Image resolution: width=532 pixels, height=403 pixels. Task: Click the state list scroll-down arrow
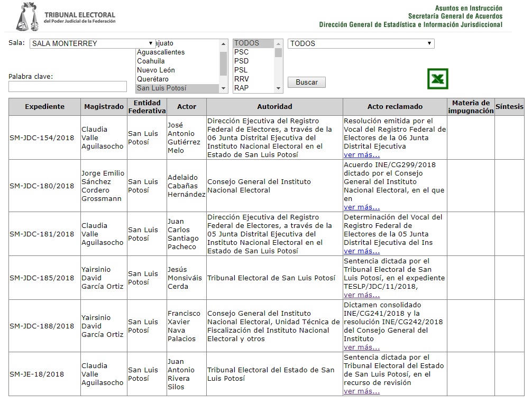click(x=223, y=88)
